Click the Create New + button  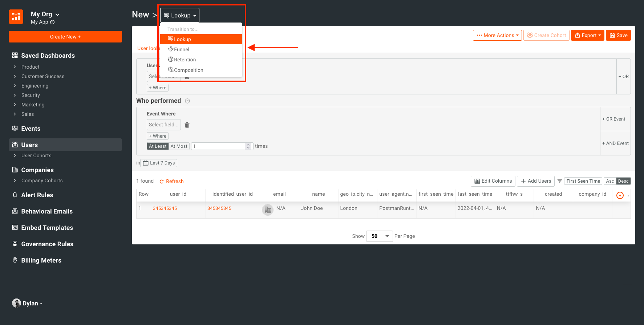65,37
